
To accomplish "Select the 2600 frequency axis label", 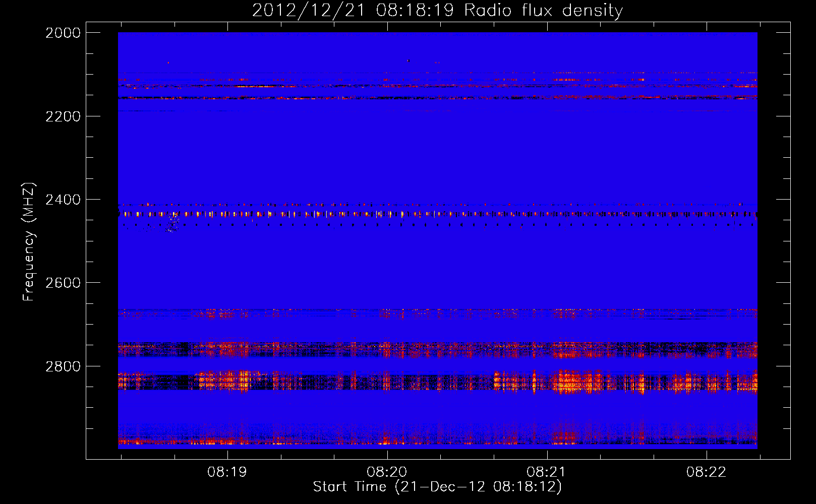I will click(x=63, y=283).
